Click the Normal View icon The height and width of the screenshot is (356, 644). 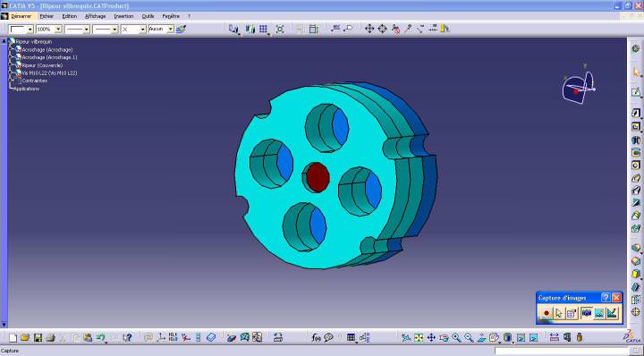(x=481, y=337)
